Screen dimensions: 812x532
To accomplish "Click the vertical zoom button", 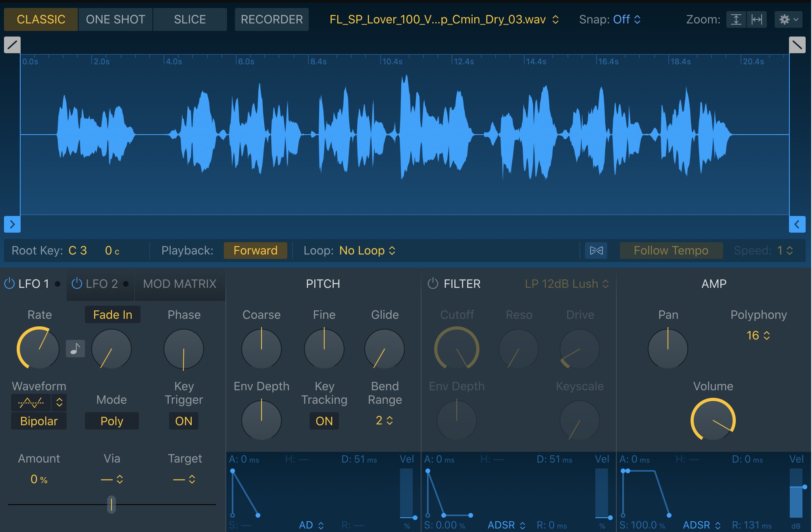I will (736, 19).
